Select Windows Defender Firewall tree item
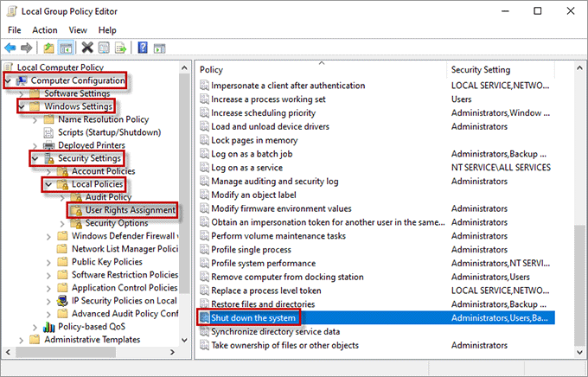 pyautogui.click(x=125, y=236)
